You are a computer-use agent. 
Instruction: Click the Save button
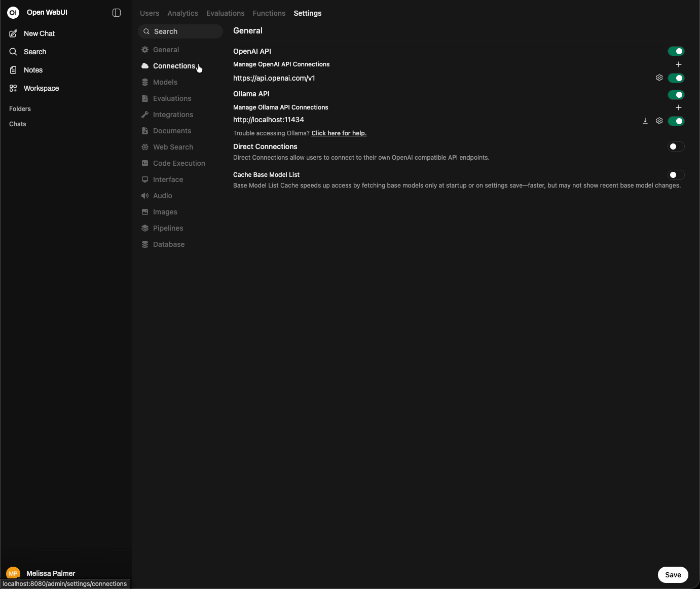coord(673,575)
